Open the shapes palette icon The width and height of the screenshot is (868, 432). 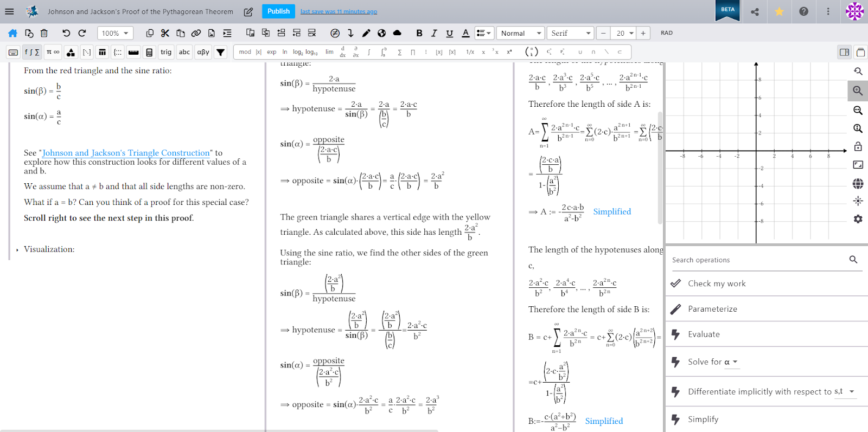pos(71,52)
